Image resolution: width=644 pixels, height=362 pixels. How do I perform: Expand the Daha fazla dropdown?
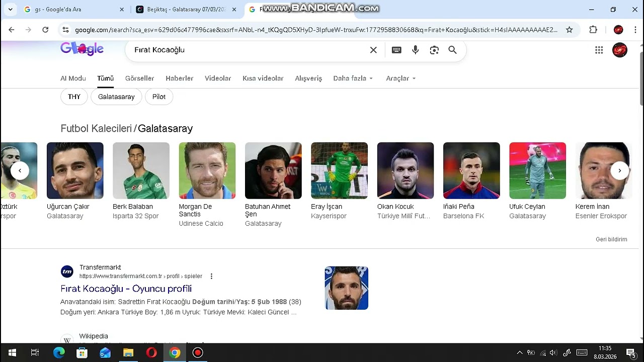point(353,78)
